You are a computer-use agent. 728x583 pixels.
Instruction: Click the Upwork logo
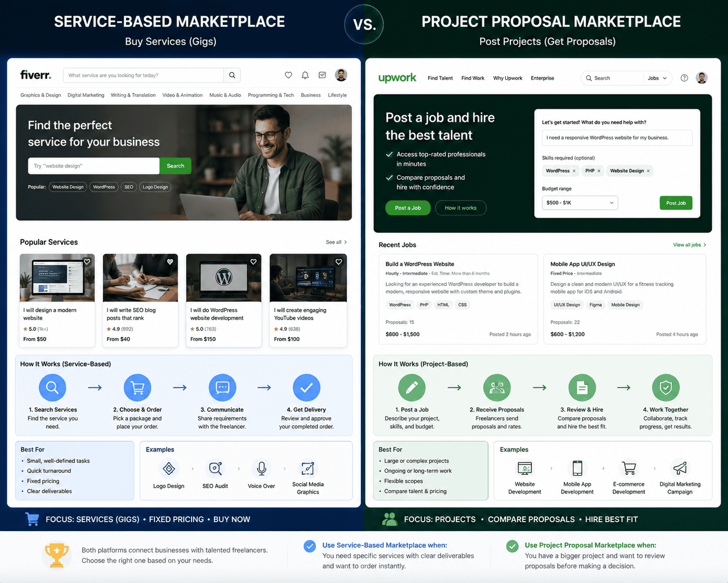pos(397,78)
